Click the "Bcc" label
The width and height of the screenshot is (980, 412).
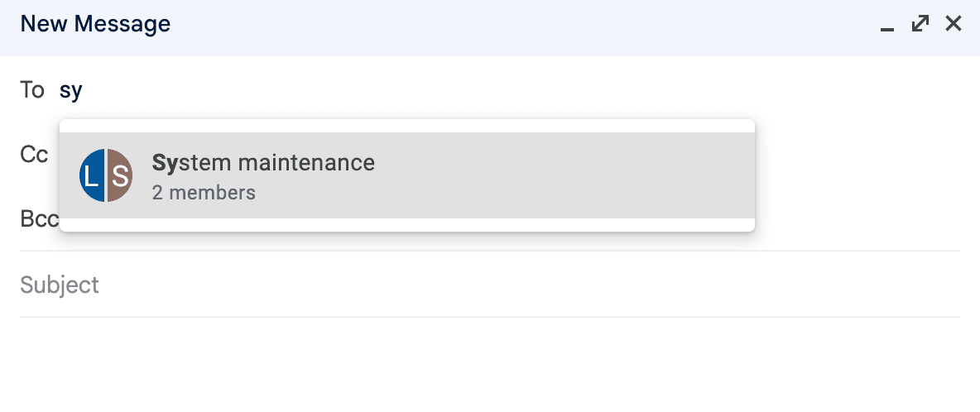[x=39, y=219]
